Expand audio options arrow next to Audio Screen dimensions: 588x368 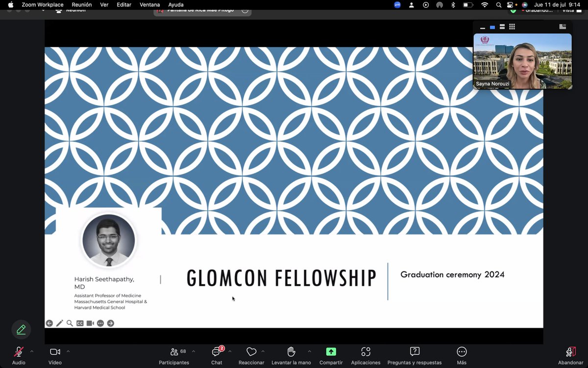point(32,351)
